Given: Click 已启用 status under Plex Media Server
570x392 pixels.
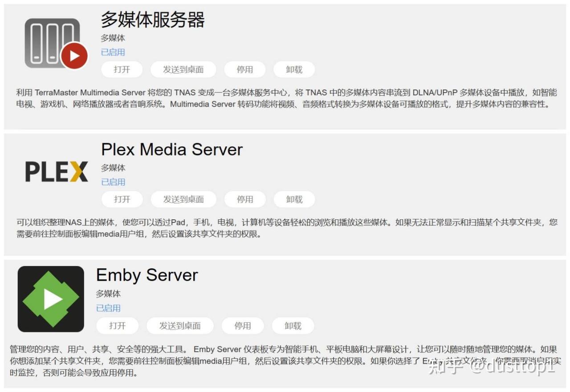Looking at the screenshot, I should (x=113, y=182).
